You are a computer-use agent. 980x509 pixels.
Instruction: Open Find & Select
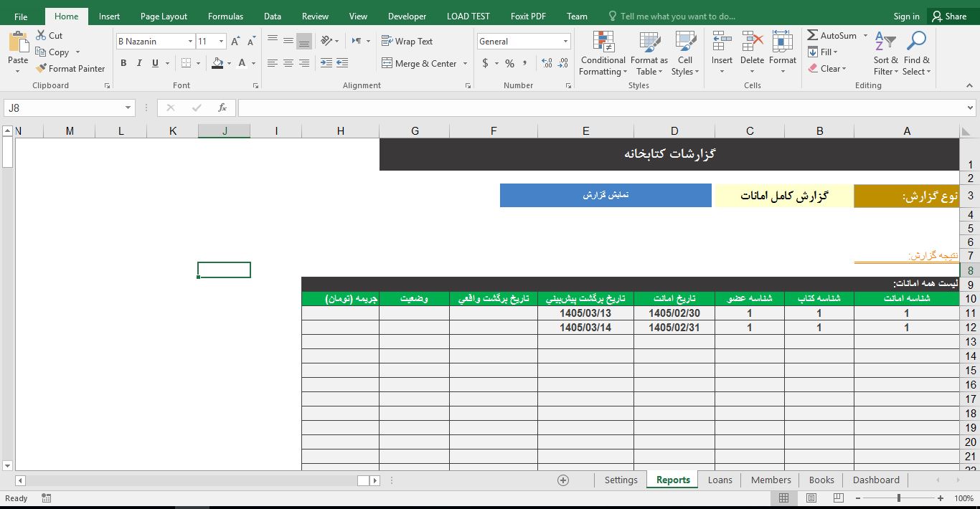[x=916, y=53]
